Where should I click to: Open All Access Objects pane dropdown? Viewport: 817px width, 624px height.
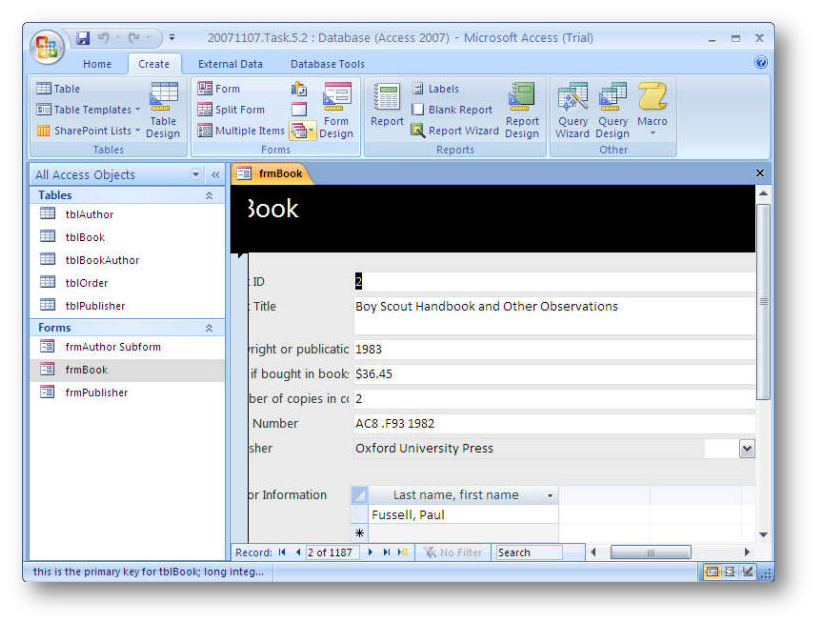pyautogui.click(x=196, y=175)
